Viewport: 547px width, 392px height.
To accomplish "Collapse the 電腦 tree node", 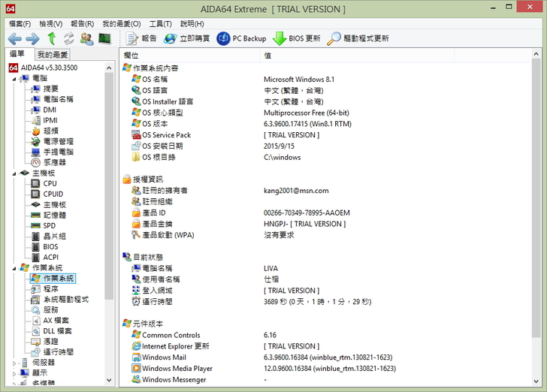I will point(14,78).
